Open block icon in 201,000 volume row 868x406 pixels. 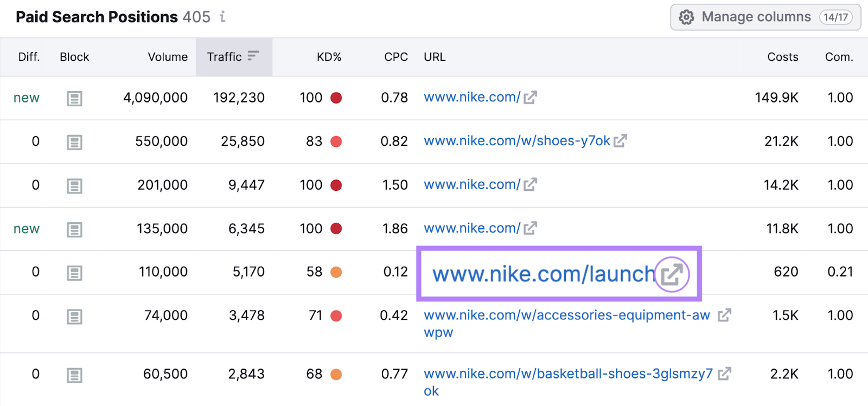coord(74,186)
